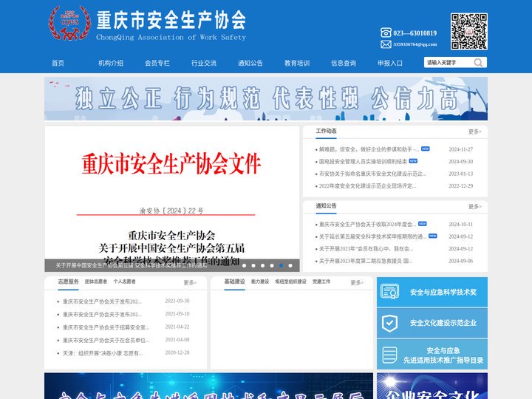Open the 首页 menu item
The width and height of the screenshot is (532, 399).
tap(58, 63)
